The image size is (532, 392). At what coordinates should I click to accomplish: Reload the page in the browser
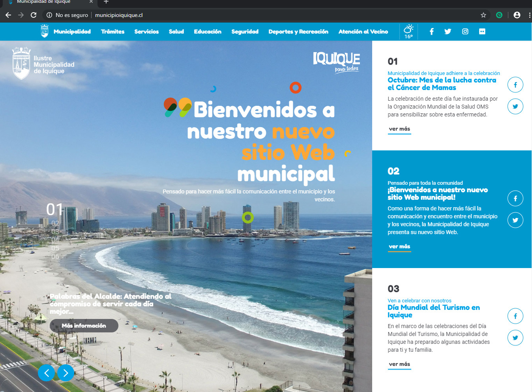pos(34,15)
